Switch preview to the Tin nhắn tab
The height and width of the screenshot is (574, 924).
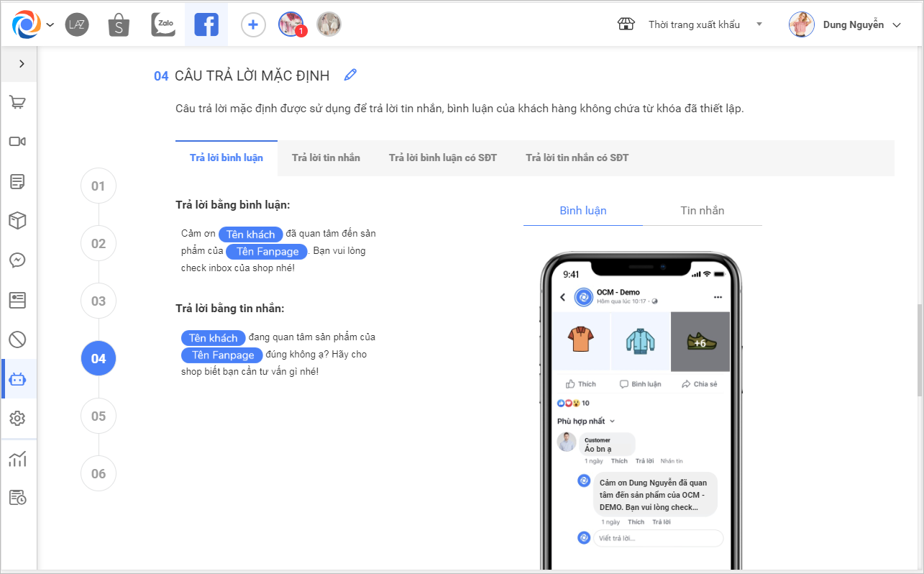tap(703, 211)
